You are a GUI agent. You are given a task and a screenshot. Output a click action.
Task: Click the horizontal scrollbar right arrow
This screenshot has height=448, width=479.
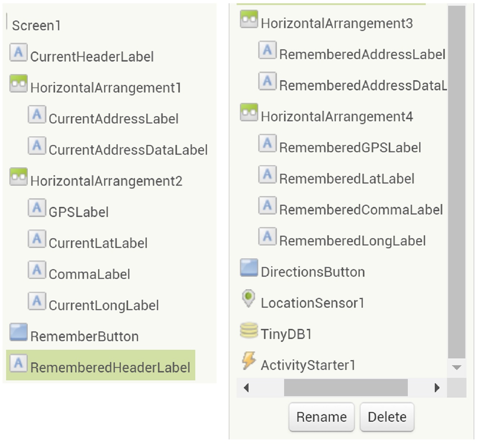437,388
